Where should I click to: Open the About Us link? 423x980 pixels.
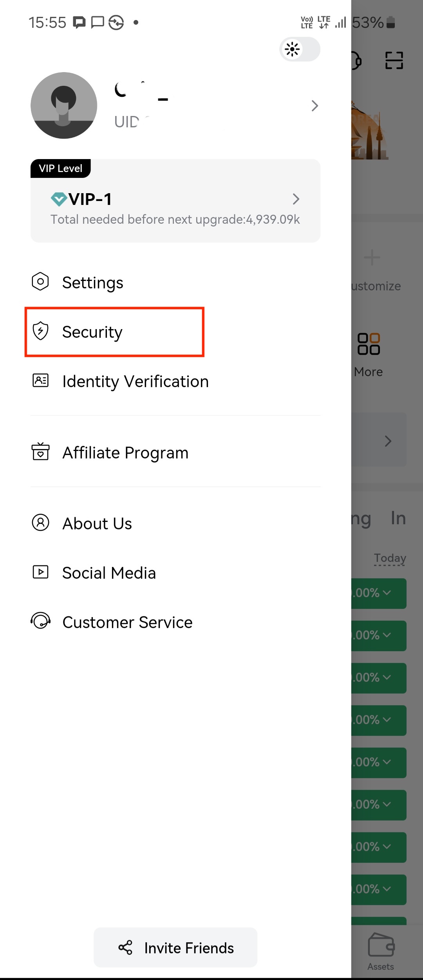click(97, 524)
